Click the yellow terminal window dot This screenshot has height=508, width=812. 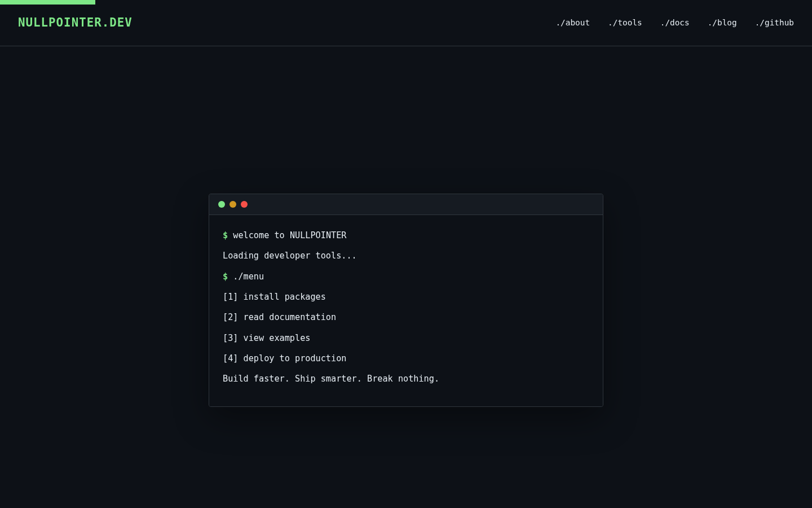tap(233, 204)
